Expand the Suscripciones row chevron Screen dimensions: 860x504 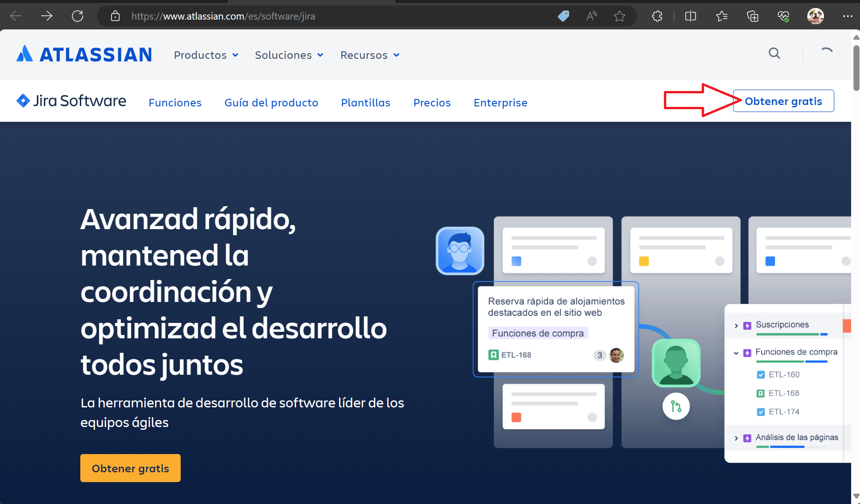pyautogui.click(x=736, y=325)
